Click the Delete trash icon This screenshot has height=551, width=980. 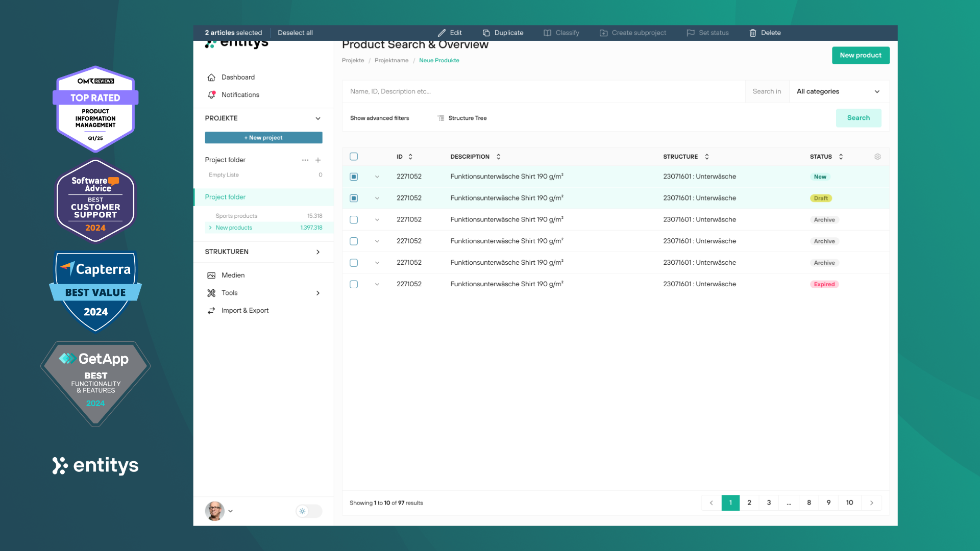pyautogui.click(x=753, y=33)
